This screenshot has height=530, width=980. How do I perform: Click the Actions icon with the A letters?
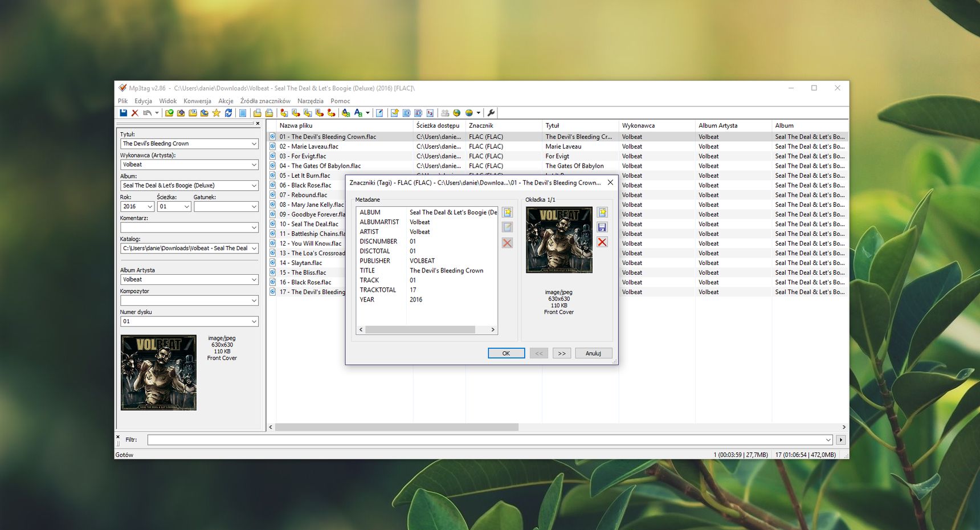click(345, 113)
